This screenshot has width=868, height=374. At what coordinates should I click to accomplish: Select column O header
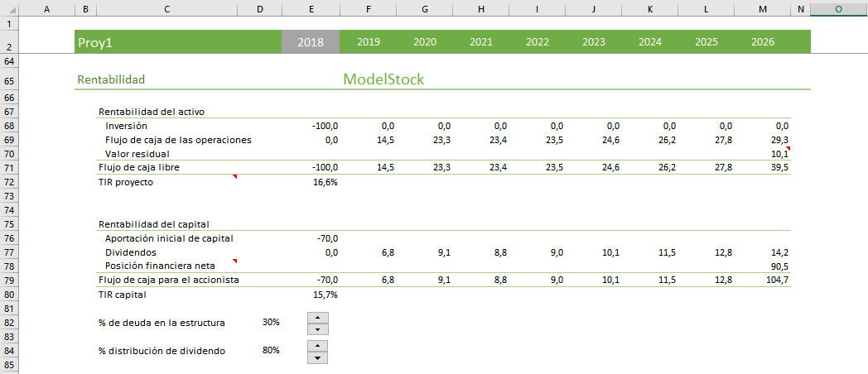[838, 9]
